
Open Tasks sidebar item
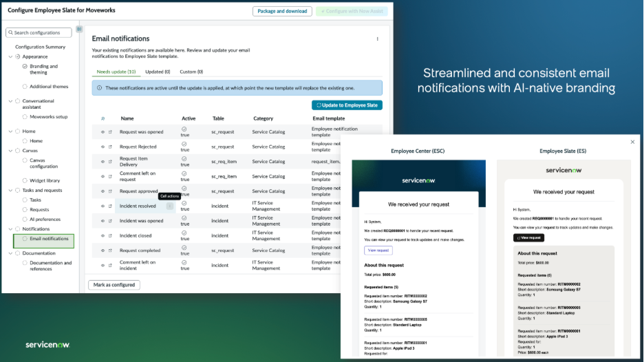click(35, 200)
